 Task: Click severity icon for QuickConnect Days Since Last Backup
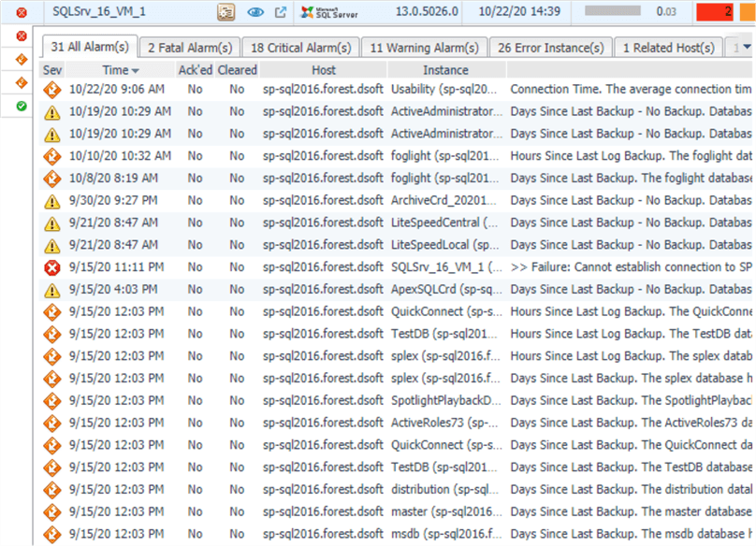point(52,445)
